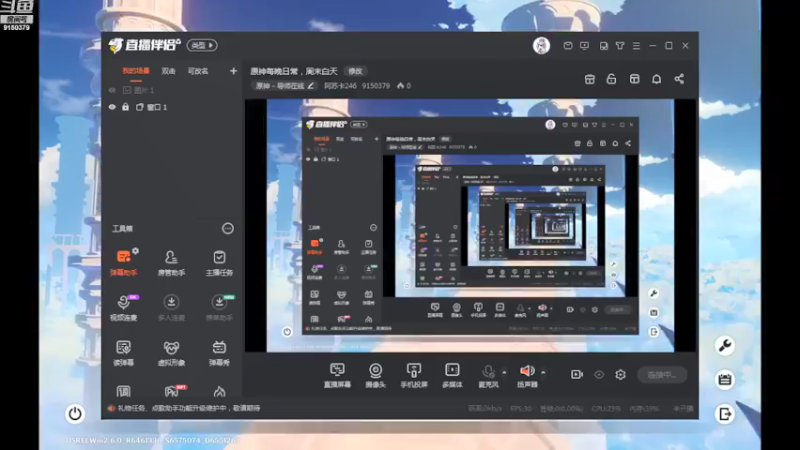Viewport: 800px width, 450px height.
Task: Click the unlock padlock icon in header
Action: pyautogui.click(x=611, y=79)
